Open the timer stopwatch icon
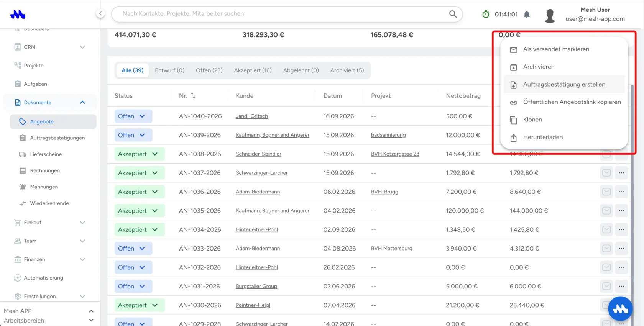The image size is (644, 326). click(x=486, y=14)
